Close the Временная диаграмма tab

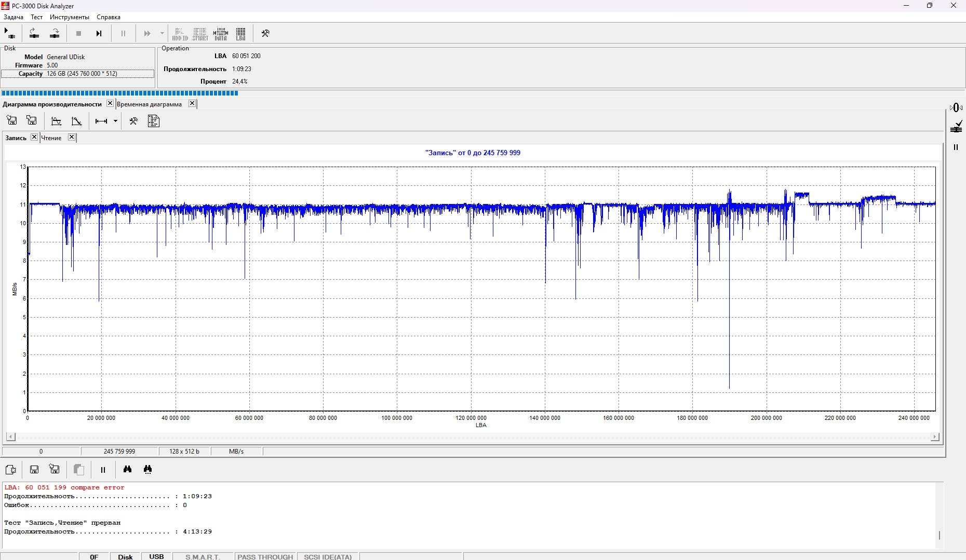192,103
